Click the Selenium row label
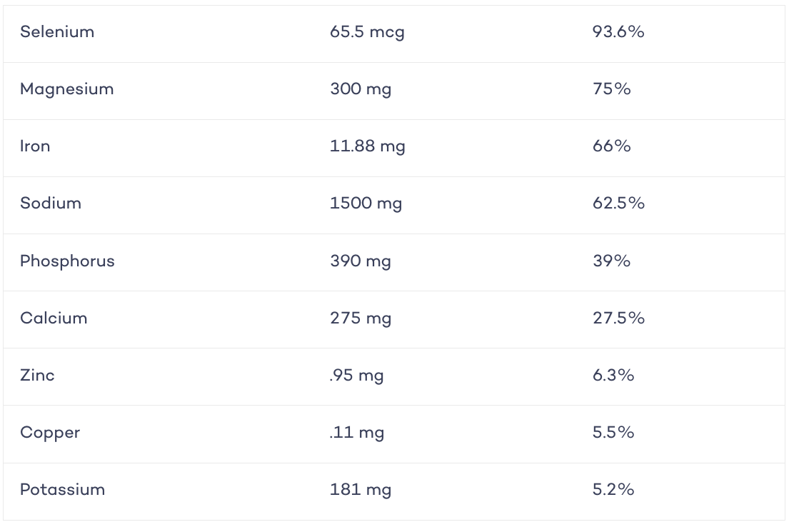The width and height of the screenshot is (794, 532). (x=56, y=32)
